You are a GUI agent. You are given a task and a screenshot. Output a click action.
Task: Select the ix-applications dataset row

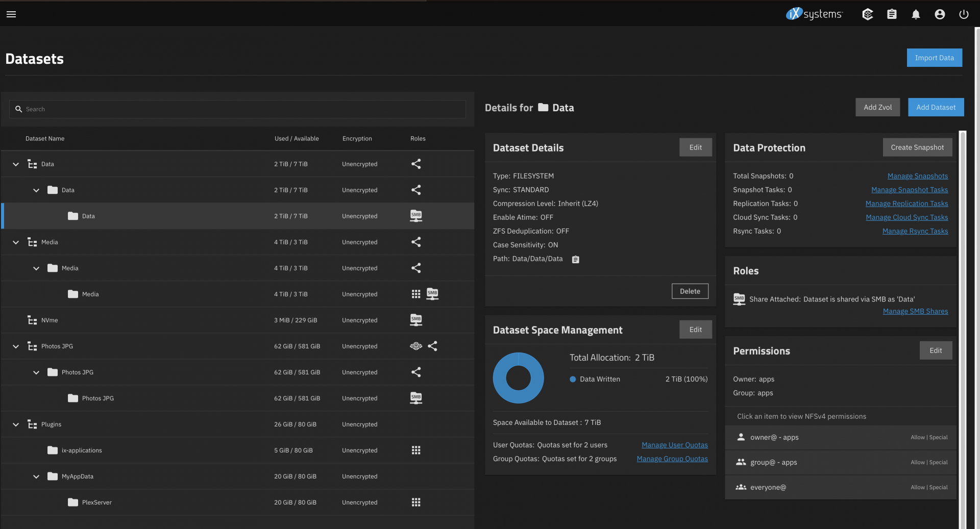point(237,450)
